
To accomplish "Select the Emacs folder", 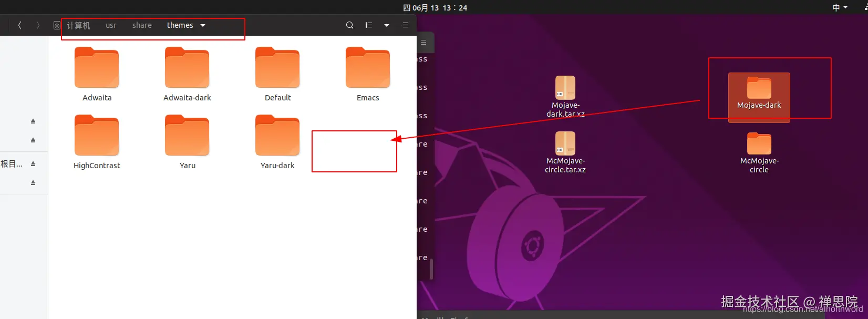I will 368,74.
